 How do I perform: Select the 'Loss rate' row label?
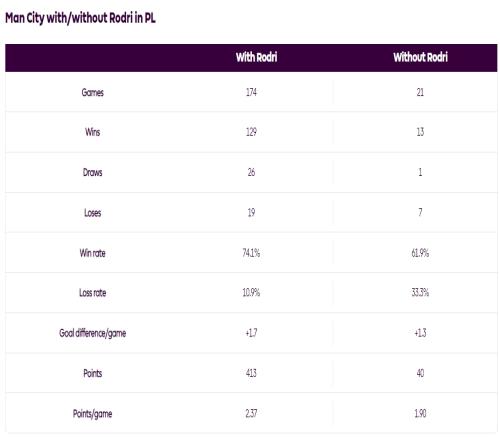(x=93, y=293)
